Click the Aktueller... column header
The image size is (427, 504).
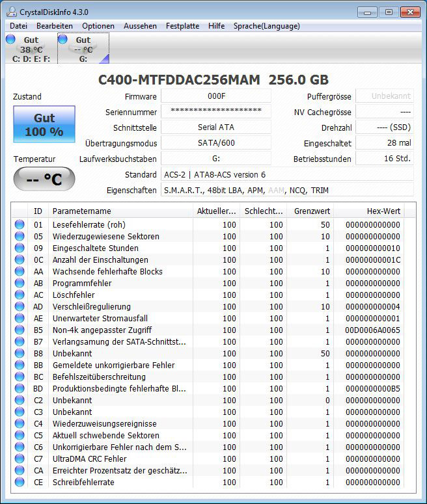[216, 211]
